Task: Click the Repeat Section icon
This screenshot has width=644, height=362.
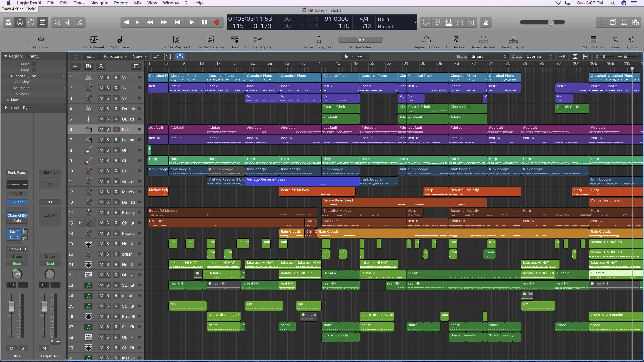Action: [426, 39]
